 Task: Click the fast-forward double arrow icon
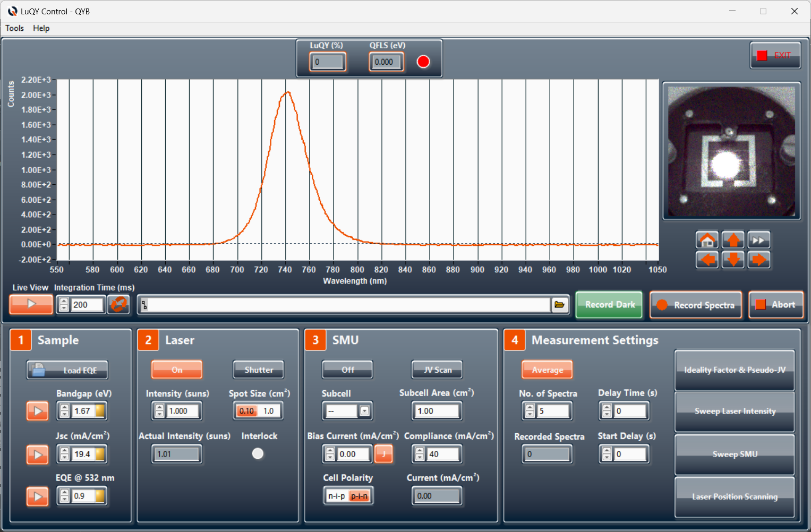(x=758, y=240)
